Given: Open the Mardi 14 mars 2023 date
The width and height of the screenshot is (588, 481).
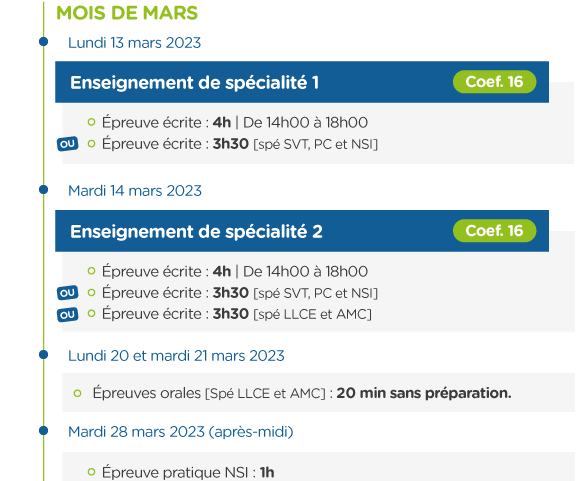Looking at the screenshot, I should [x=135, y=191].
